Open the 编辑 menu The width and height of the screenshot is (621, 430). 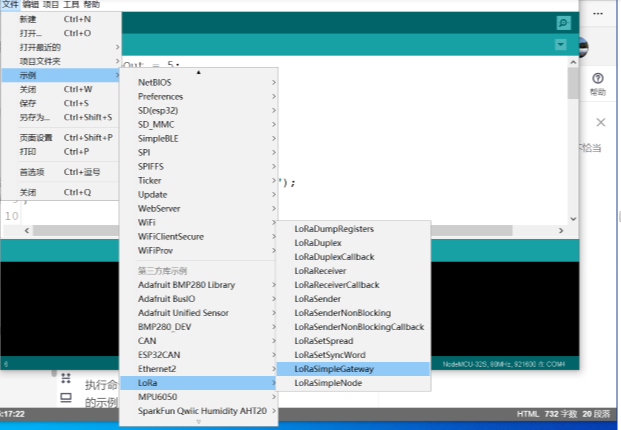pos(30,4)
